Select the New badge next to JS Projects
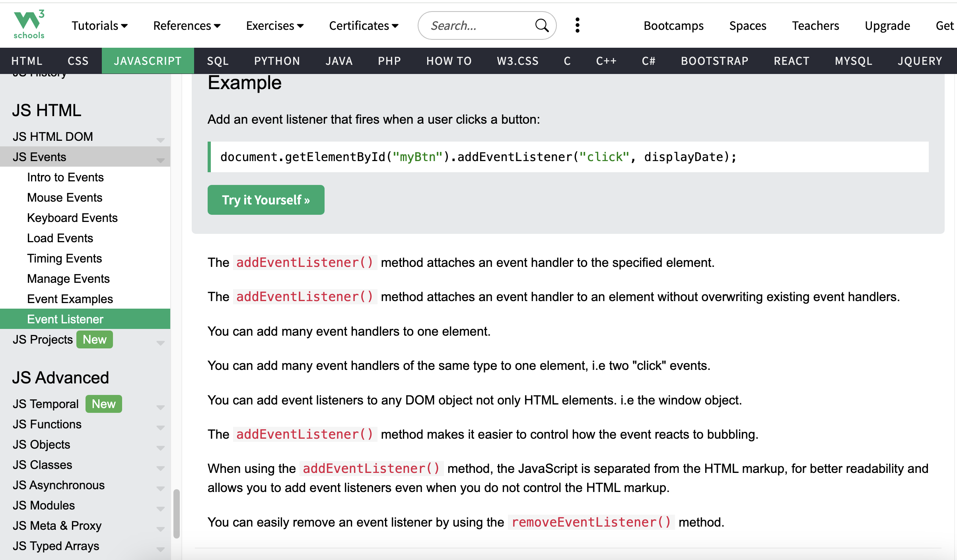The width and height of the screenshot is (957, 560). click(x=94, y=339)
